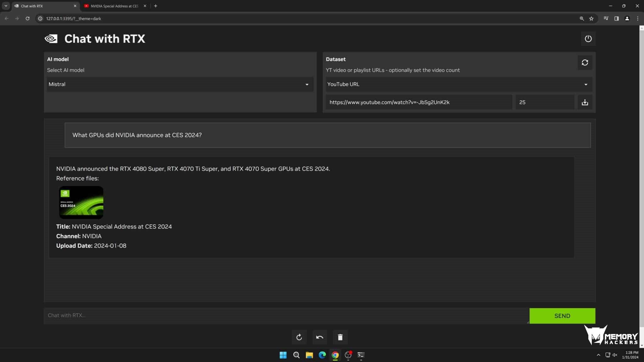Undo last message with the undo arrow icon

tap(319, 337)
